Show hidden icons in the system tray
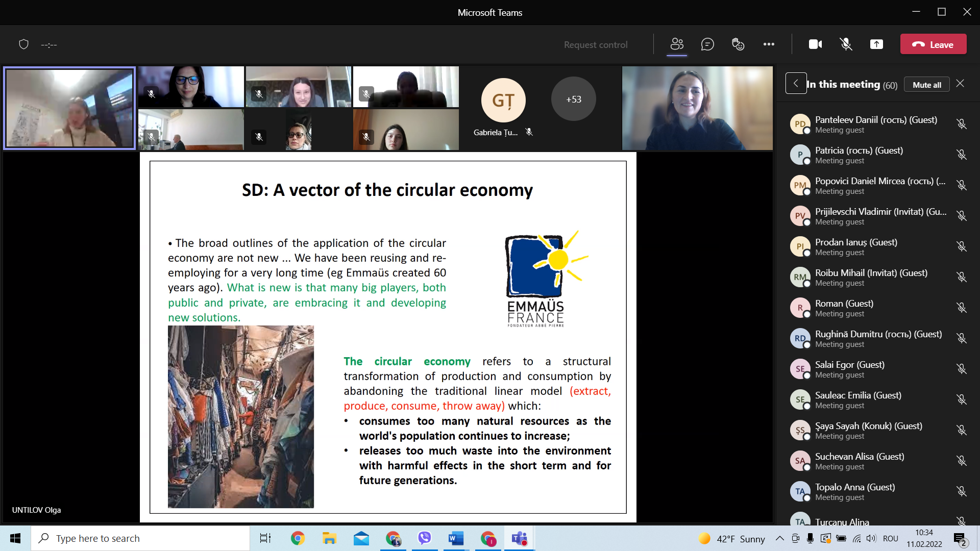The image size is (980, 551). click(779, 538)
